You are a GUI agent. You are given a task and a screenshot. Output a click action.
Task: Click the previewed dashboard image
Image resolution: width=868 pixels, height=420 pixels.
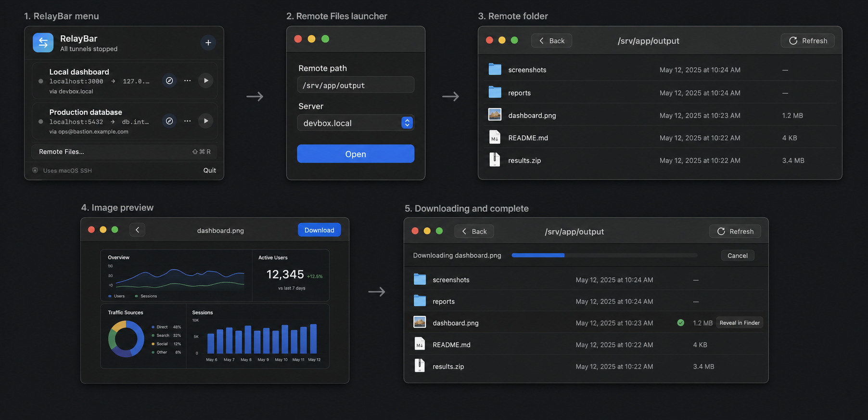pyautogui.click(x=215, y=309)
